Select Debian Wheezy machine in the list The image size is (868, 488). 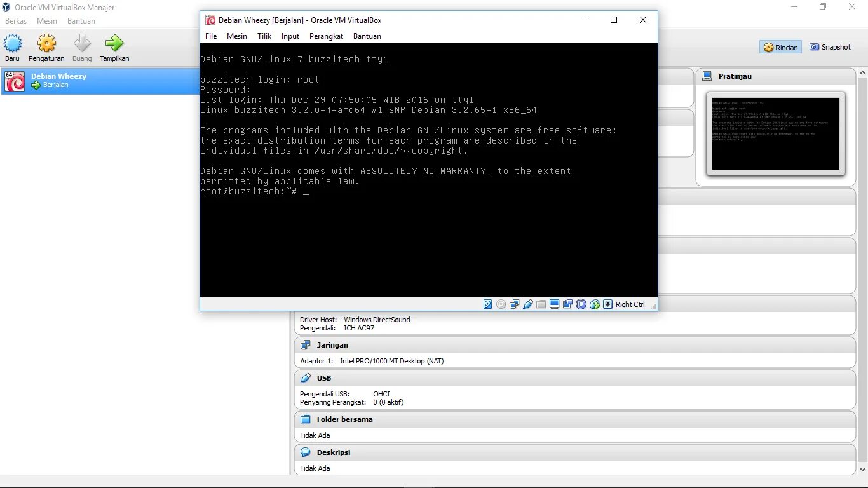[100, 81]
